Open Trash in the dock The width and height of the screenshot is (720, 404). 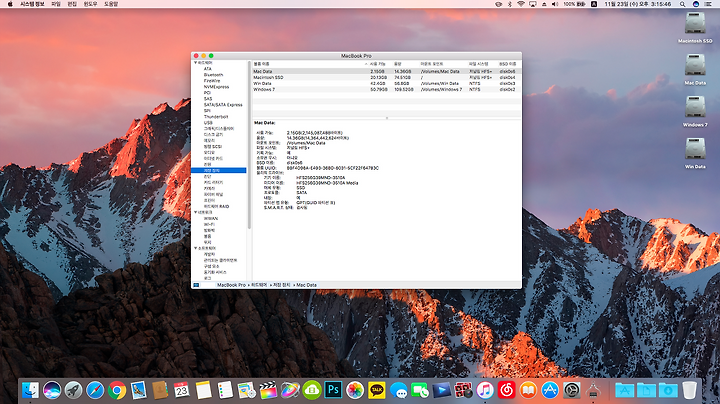click(x=689, y=390)
